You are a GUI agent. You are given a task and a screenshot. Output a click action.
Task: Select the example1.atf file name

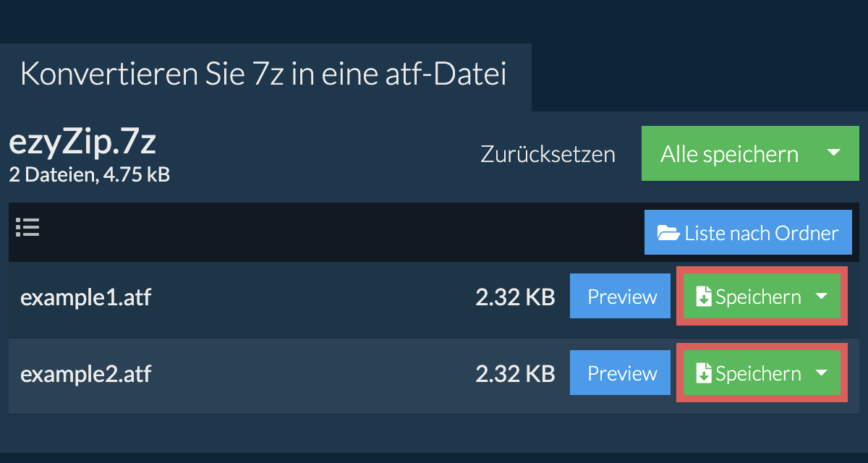86,297
